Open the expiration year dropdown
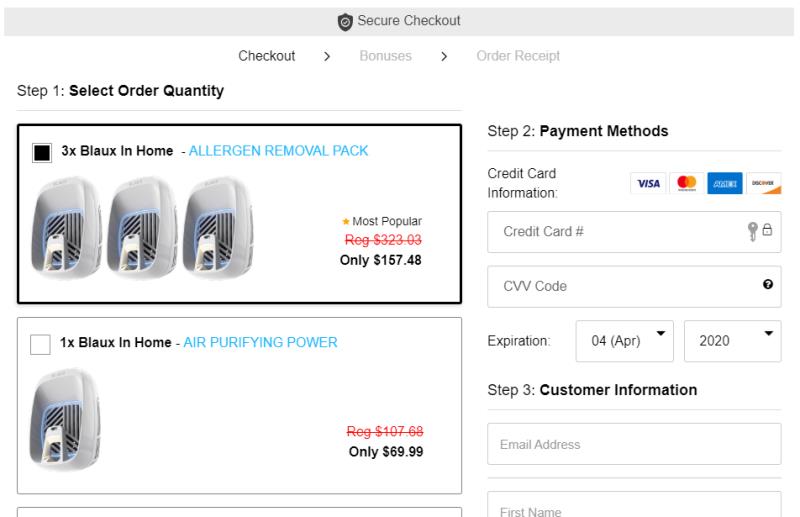800x517 pixels. pyautogui.click(x=732, y=341)
